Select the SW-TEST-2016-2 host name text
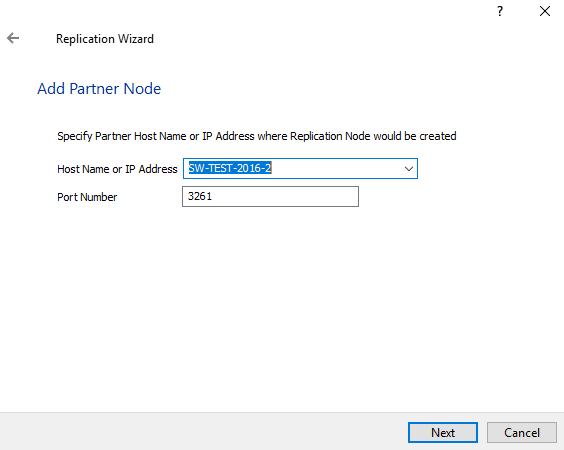Viewport: 564px width, 450px height. point(230,168)
